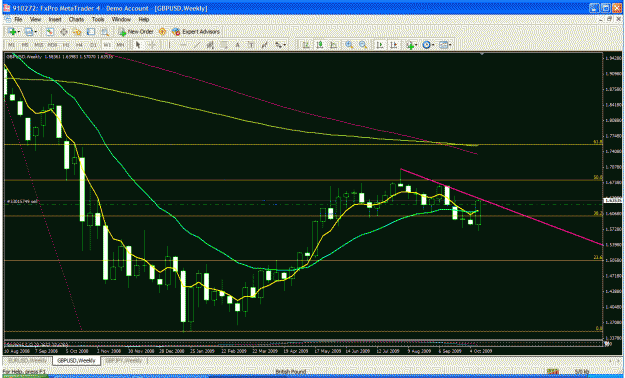Expand the Periodicity dropdown arrow
625x378 pixels.
(434, 45)
